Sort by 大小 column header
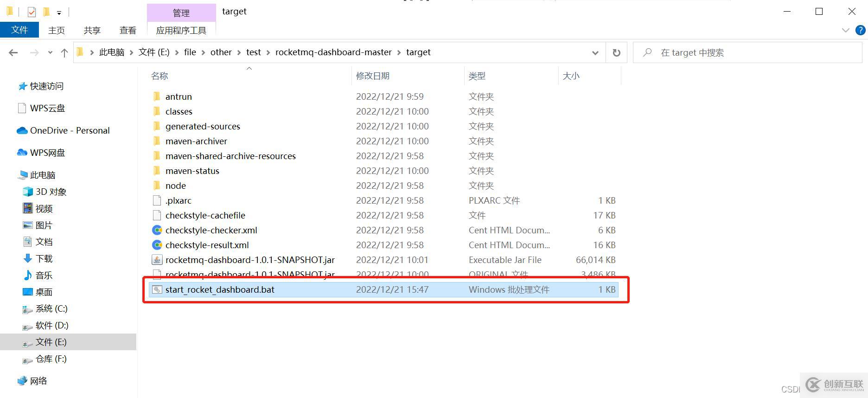This screenshot has height=398, width=868. (x=571, y=76)
